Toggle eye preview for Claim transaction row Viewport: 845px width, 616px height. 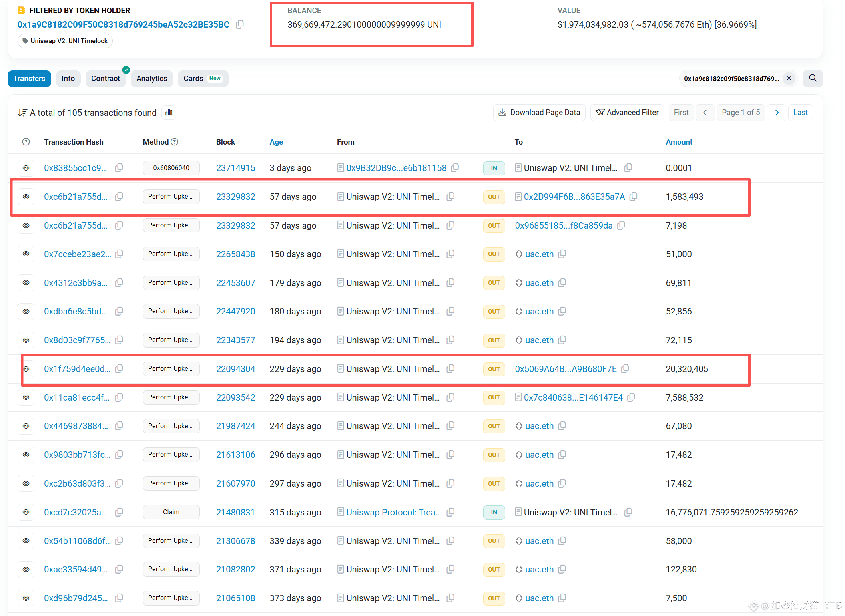(x=26, y=512)
